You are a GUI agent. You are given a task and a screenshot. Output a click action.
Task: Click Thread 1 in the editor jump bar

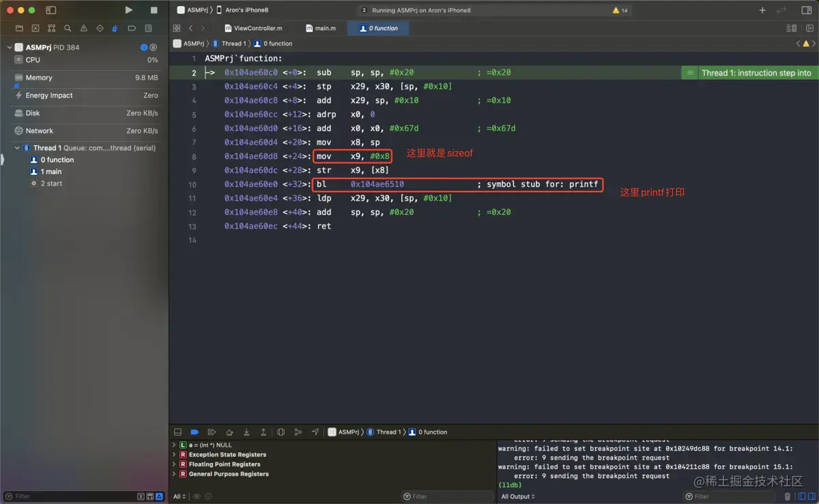[x=229, y=44]
